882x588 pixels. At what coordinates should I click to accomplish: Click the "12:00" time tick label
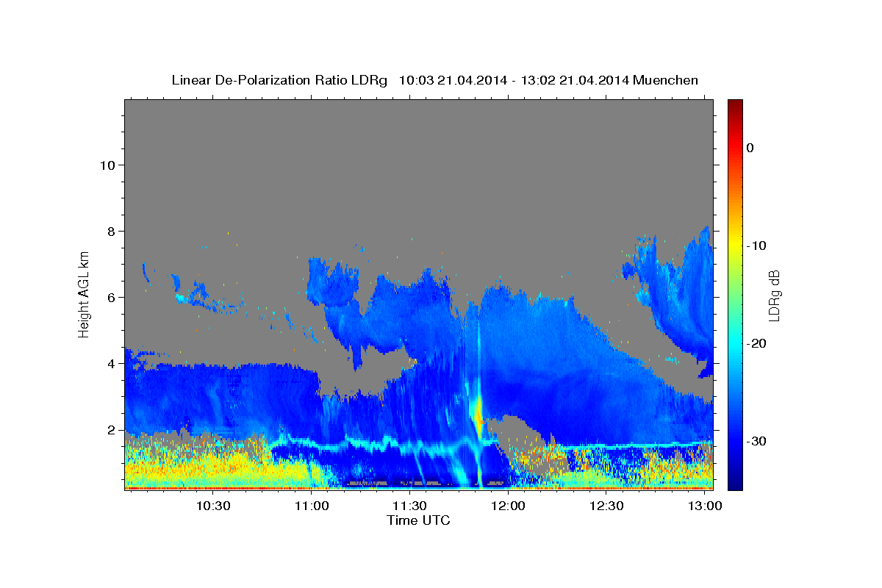(508, 506)
